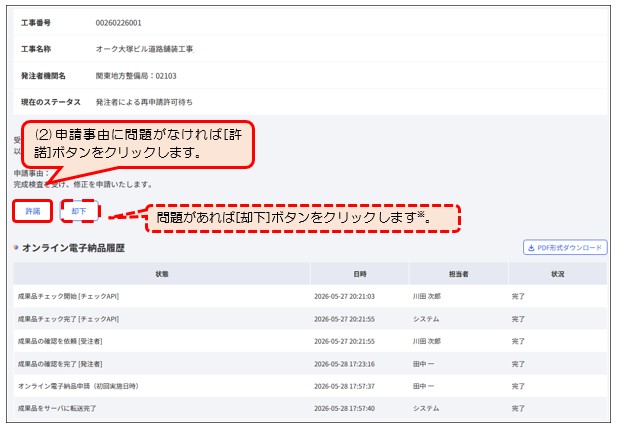The height and width of the screenshot is (428, 617).
Task: Click 川田 次郎 in the 成果品の確認を依頼 row
Action: point(427,341)
